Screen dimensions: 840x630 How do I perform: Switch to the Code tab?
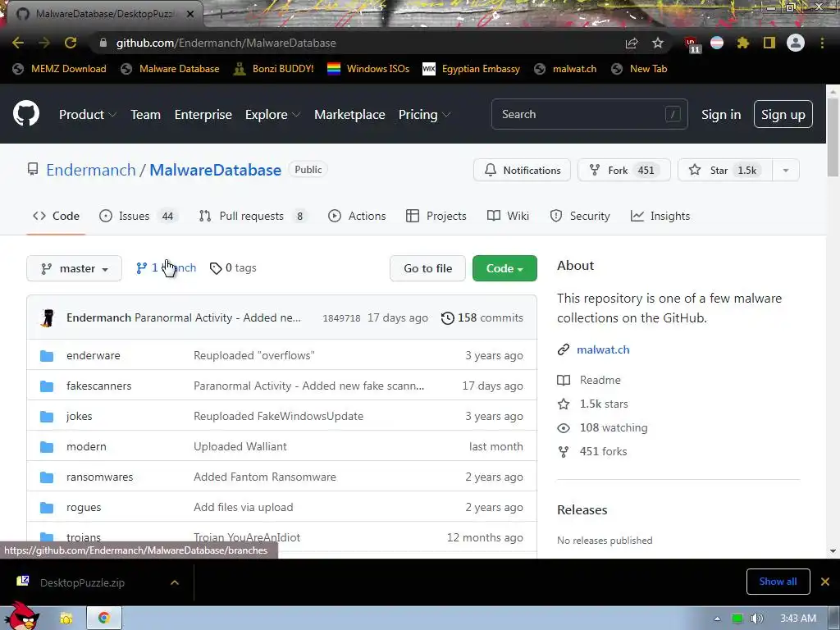(57, 216)
